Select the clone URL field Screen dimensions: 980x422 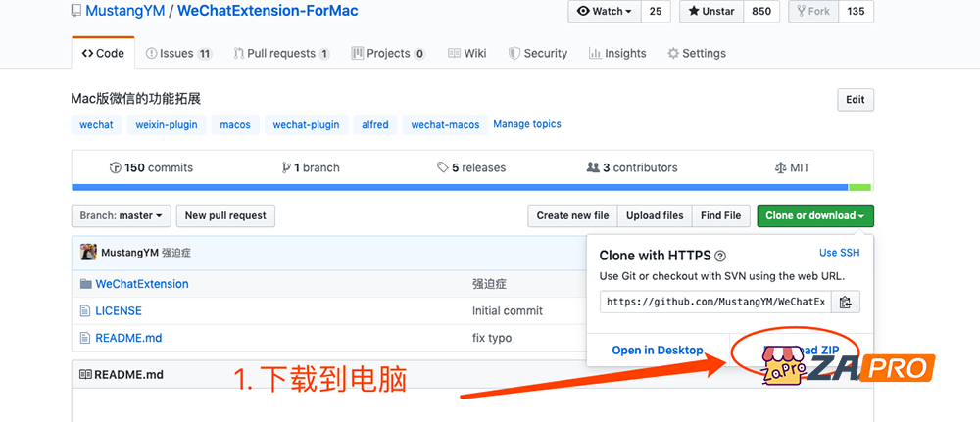click(x=715, y=303)
